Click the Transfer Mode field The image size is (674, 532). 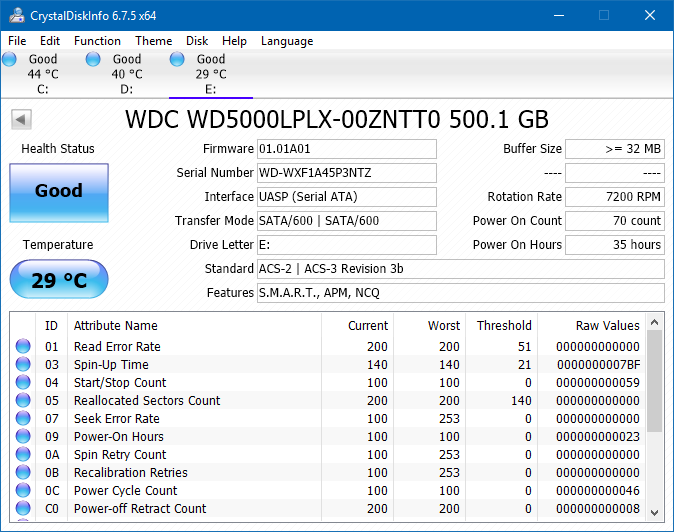pos(347,221)
